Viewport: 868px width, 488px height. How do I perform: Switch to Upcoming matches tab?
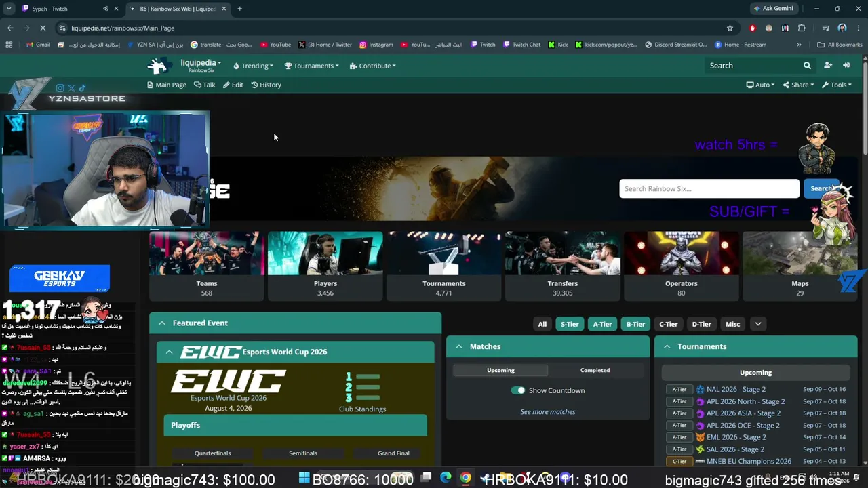[x=500, y=370]
